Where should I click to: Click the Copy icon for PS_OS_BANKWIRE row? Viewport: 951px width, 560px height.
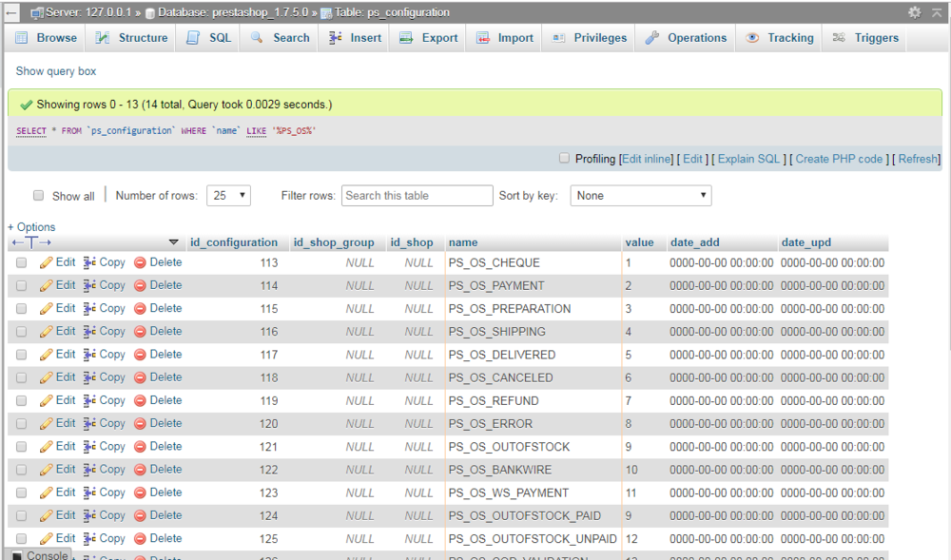pyautogui.click(x=89, y=470)
